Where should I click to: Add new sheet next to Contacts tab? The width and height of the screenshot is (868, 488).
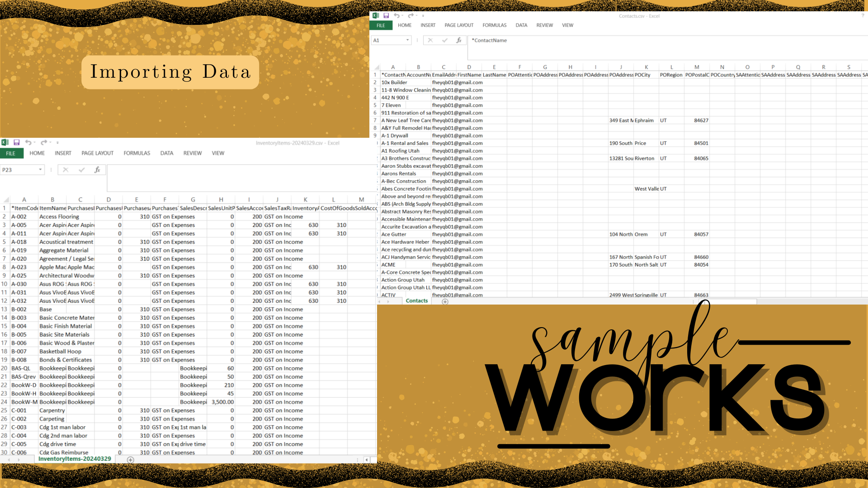(445, 302)
